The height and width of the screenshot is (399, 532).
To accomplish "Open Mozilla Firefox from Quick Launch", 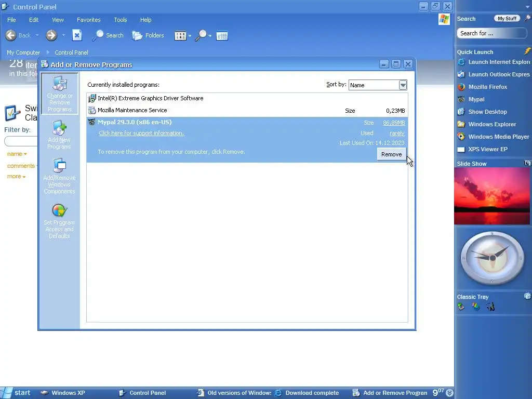I will point(483,87).
